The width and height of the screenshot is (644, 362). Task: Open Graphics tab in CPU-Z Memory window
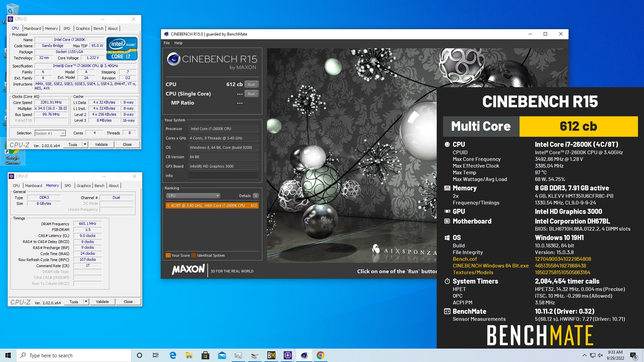(x=84, y=186)
